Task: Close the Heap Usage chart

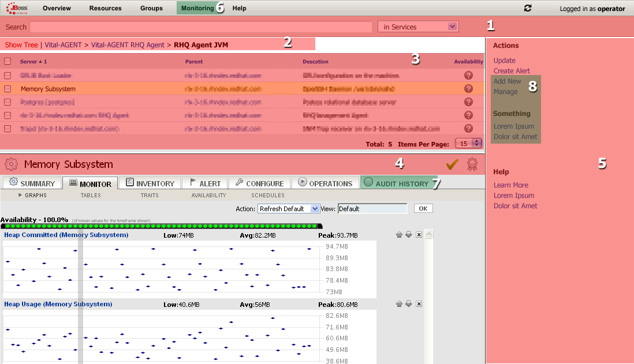Action: (x=419, y=304)
